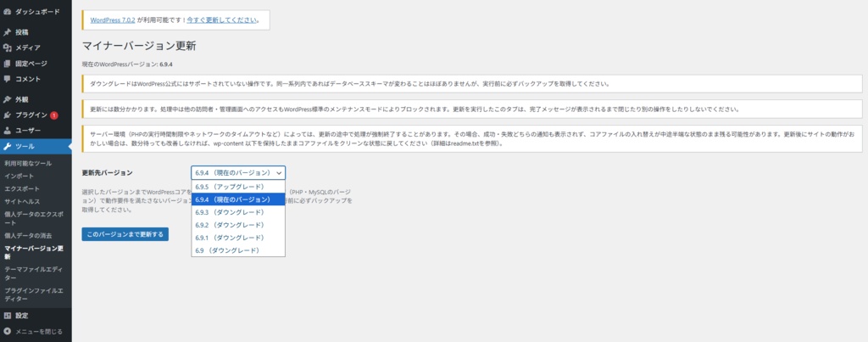Click the person icon beside ユーザー
The height and width of the screenshot is (342, 868).
7,131
